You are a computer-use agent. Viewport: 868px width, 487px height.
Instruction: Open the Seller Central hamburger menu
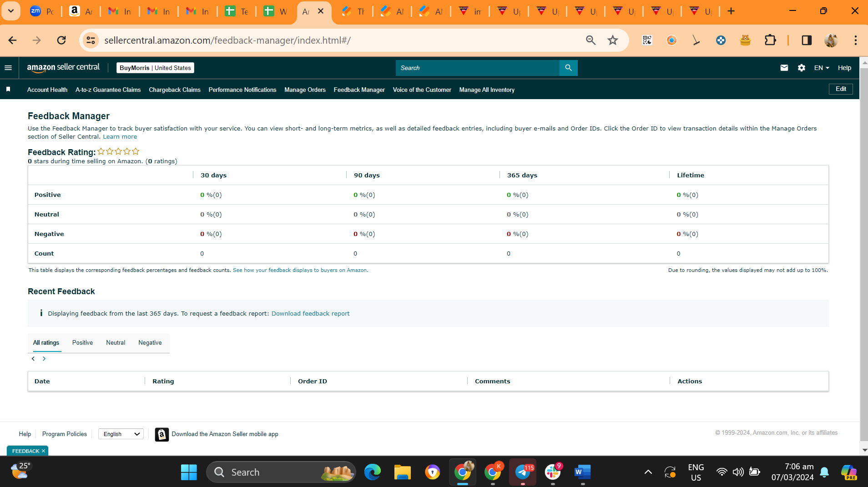pyautogui.click(x=8, y=68)
